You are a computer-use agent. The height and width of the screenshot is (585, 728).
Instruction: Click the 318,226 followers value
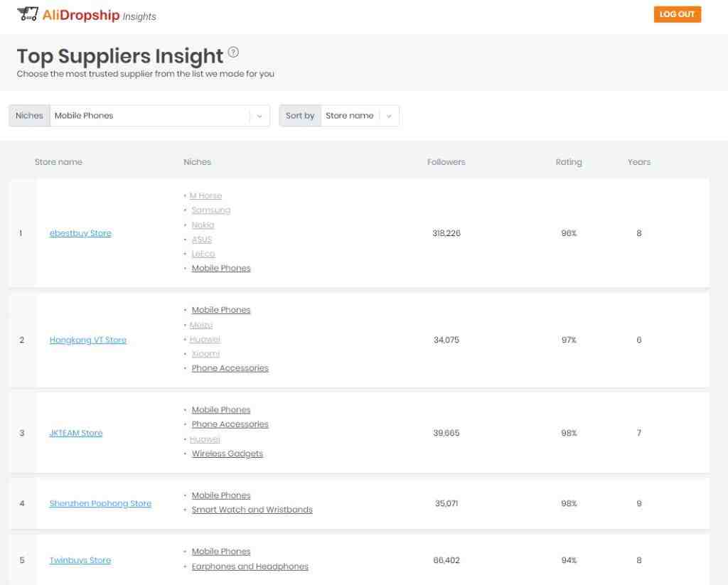tap(446, 233)
